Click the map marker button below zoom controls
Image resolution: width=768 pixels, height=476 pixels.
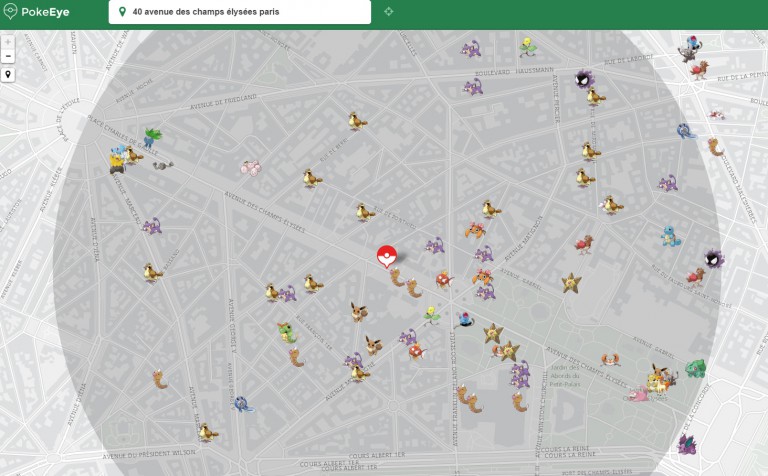[8, 74]
